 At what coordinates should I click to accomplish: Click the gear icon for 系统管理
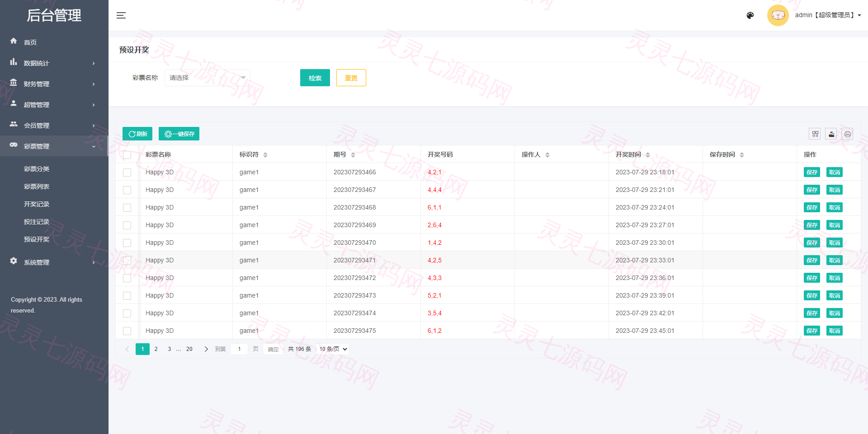(x=14, y=261)
